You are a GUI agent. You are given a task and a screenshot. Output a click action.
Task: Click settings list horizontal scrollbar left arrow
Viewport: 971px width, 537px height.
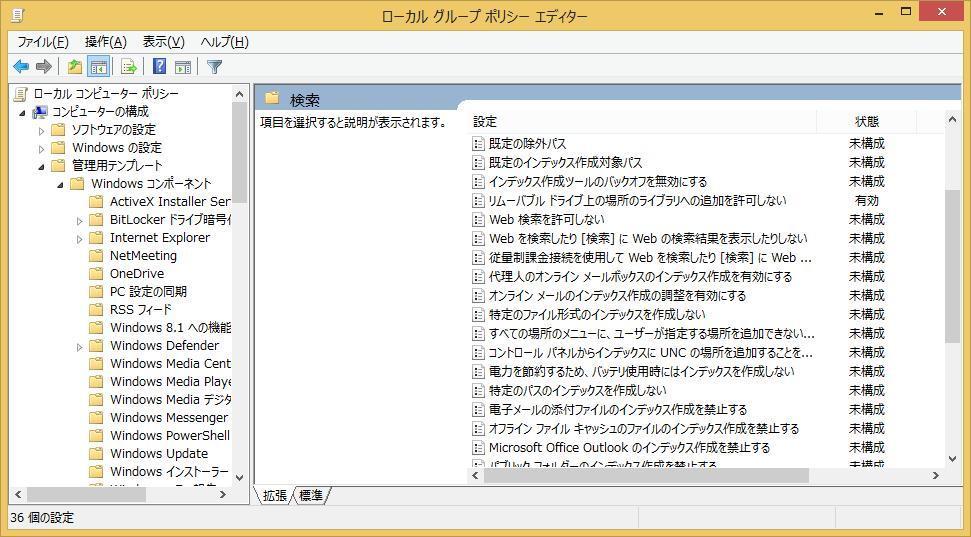click(476, 476)
